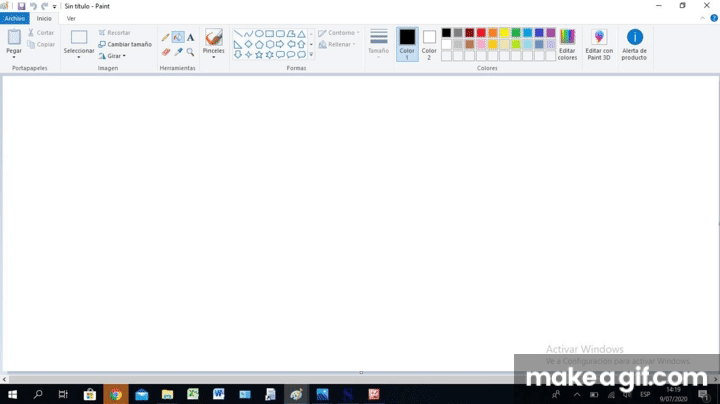Select the Text tool

point(190,37)
